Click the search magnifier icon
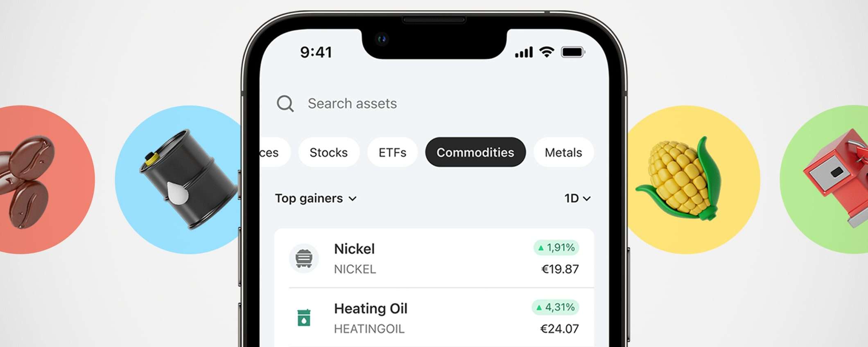Image resolution: width=868 pixels, height=347 pixels. (x=286, y=104)
